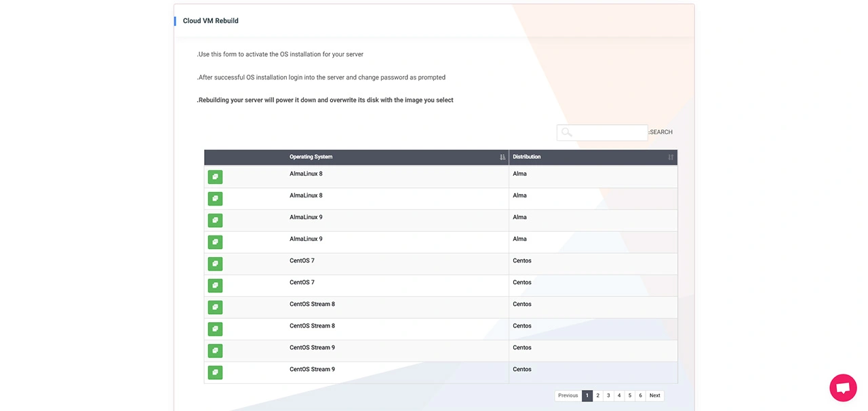The image size is (868, 411).
Task: Click green rebuild icon for first AlmaLinux 8 row
Action: coord(215,177)
